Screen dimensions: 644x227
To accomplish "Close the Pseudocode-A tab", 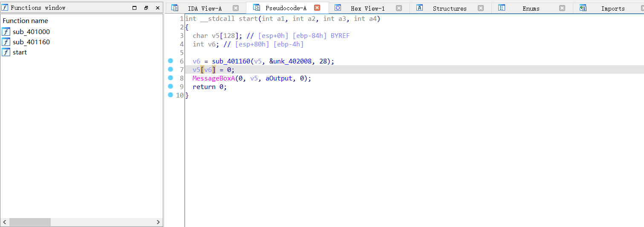I will click(x=317, y=8).
